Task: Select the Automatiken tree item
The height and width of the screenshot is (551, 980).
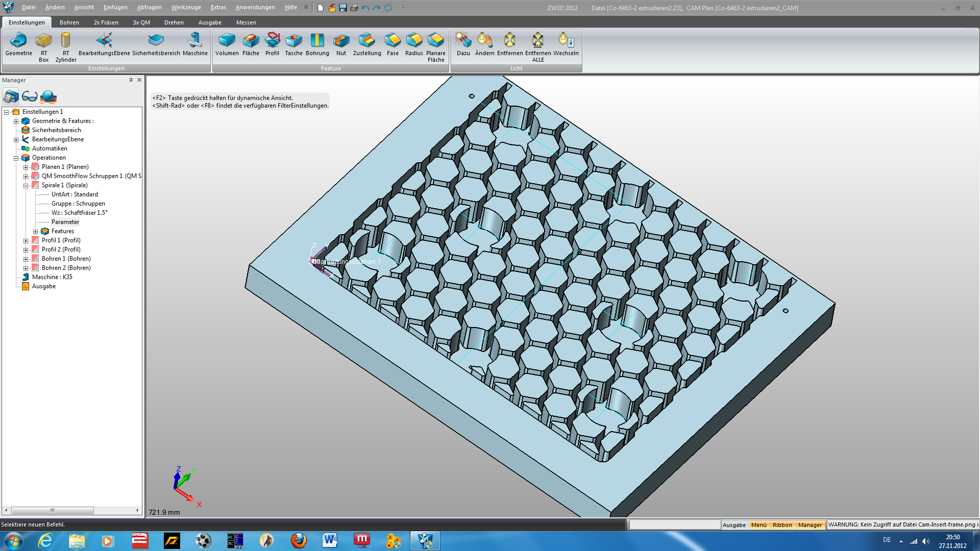Action: (x=50, y=148)
